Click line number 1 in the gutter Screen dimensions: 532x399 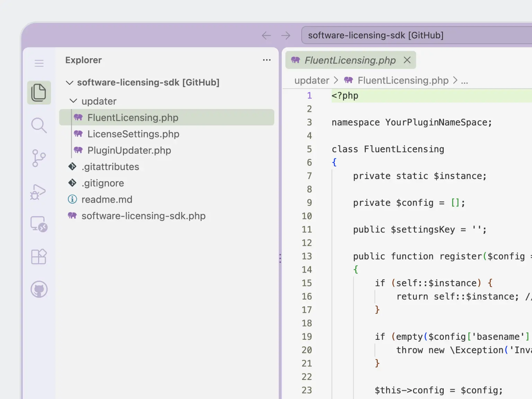[x=309, y=96]
